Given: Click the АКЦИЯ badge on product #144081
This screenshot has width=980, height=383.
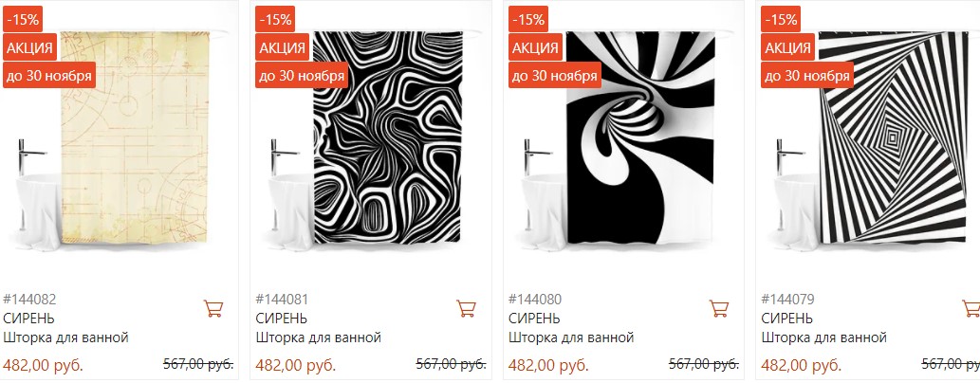Looking at the screenshot, I should (x=283, y=47).
